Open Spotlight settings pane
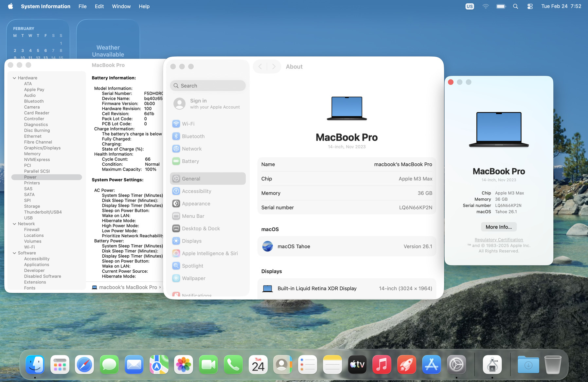This screenshot has height=382, width=588. click(x=192, y=266)
